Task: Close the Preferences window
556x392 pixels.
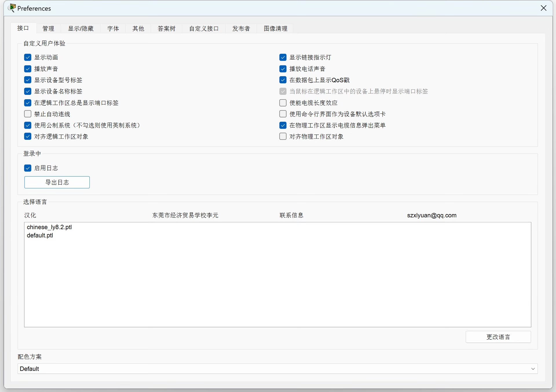Action: pyautogui.click(x=544, y=8)
